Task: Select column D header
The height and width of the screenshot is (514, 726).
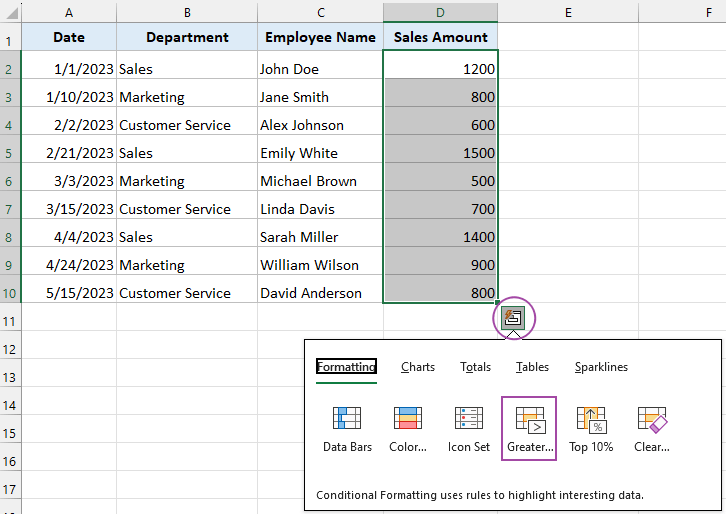Action: [x=440, y=11]
